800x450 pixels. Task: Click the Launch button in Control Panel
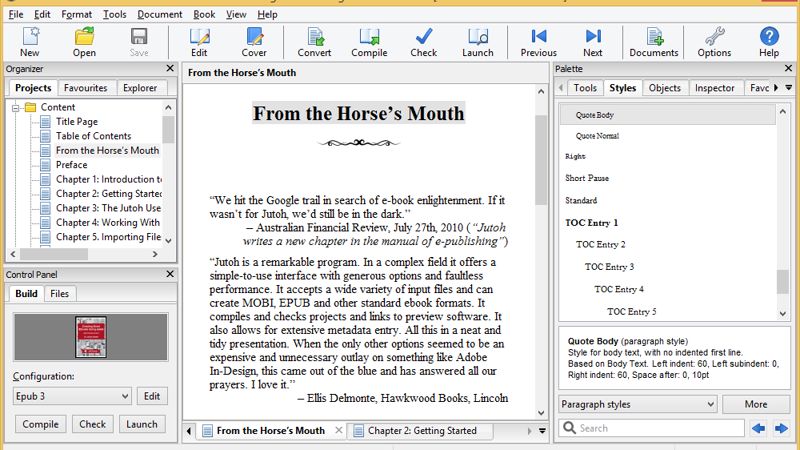[x=142, y=424]
